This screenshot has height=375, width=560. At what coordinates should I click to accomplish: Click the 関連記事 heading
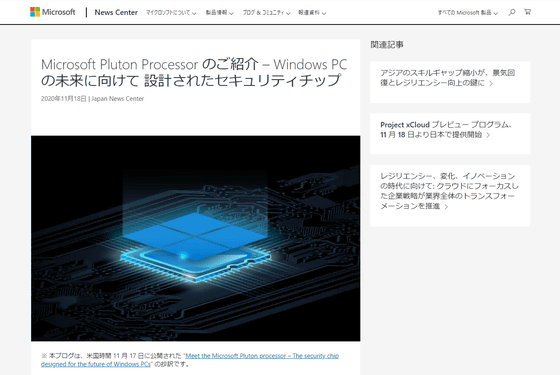[x=387, y=45]
